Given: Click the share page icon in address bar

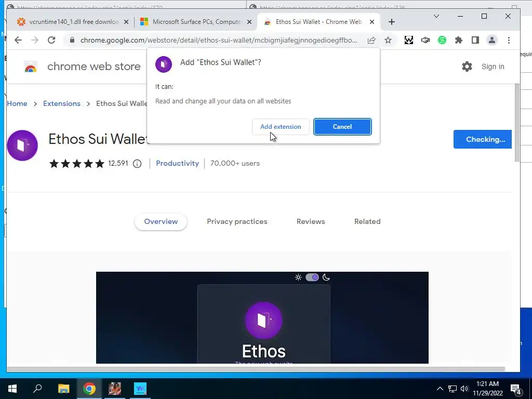Looking at the screenshot, I should pos(371,40).
